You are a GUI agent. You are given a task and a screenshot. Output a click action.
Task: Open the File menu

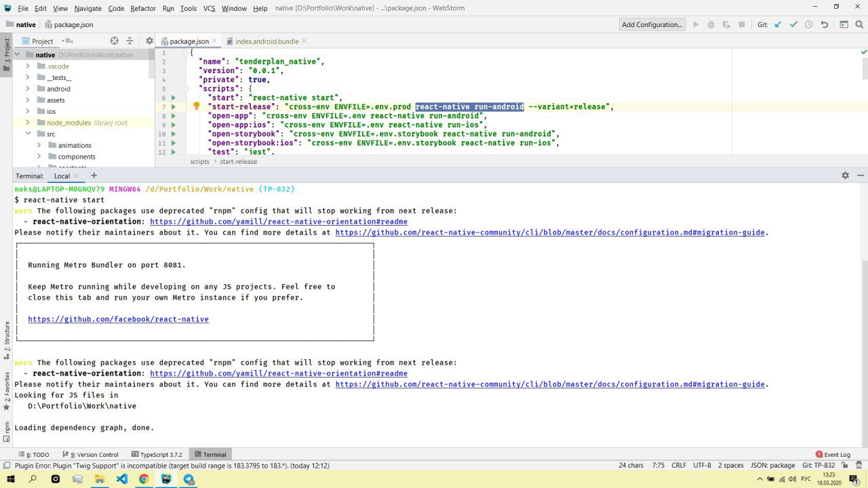pyautogui.click(x=23, y=8)
